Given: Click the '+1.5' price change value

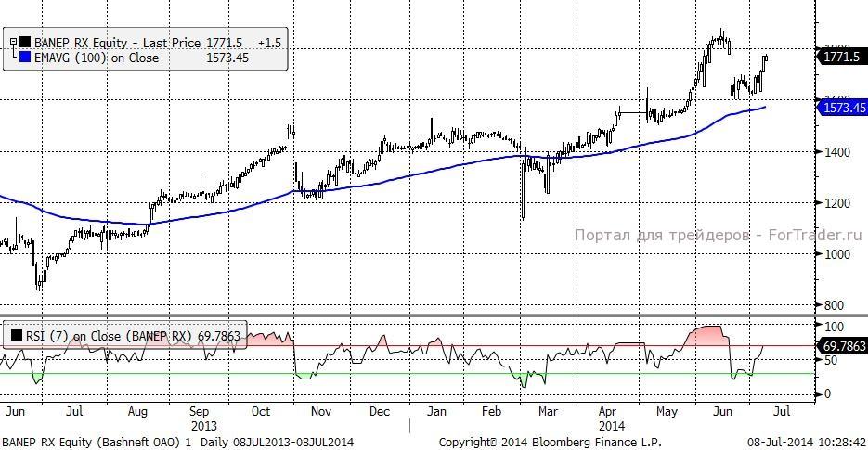Looking at the screenshot, I should pos(269,43).
